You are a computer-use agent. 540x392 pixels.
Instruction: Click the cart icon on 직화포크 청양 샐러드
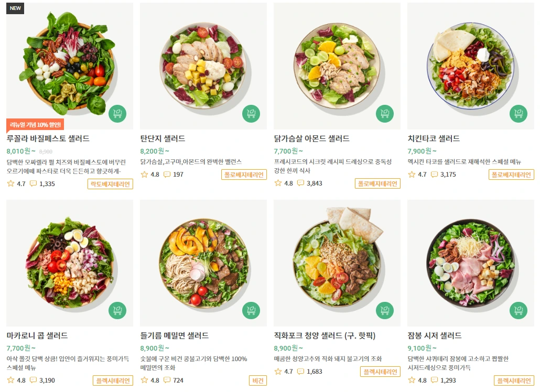click(385, 310)
